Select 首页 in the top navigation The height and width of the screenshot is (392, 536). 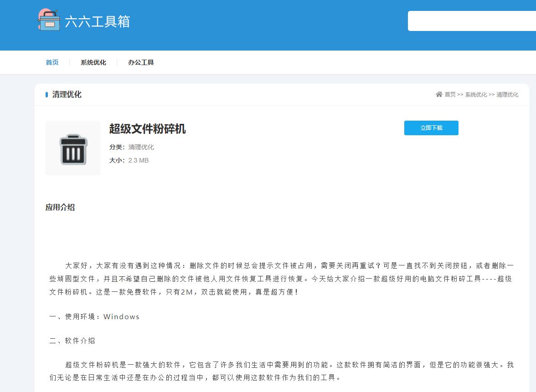pos(52,62)
